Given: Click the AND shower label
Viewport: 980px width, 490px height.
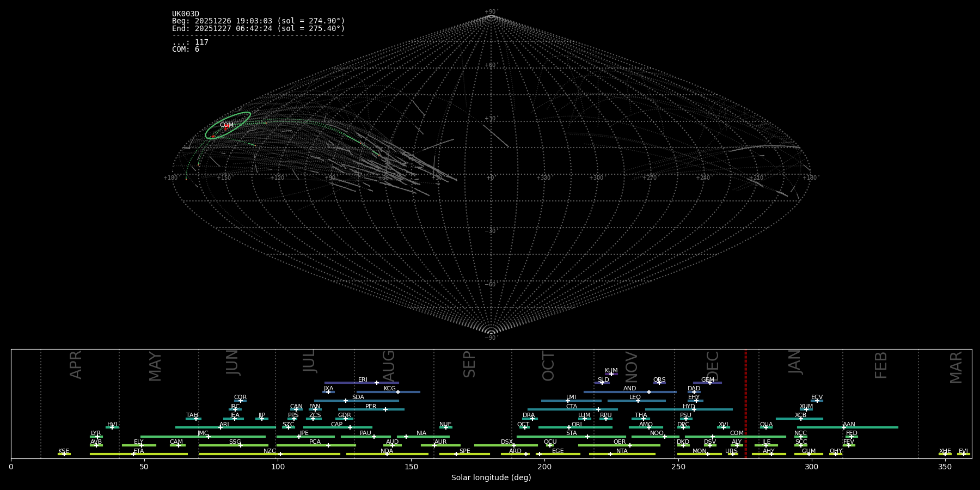Looking at the screenshot, I should point(630,389).
